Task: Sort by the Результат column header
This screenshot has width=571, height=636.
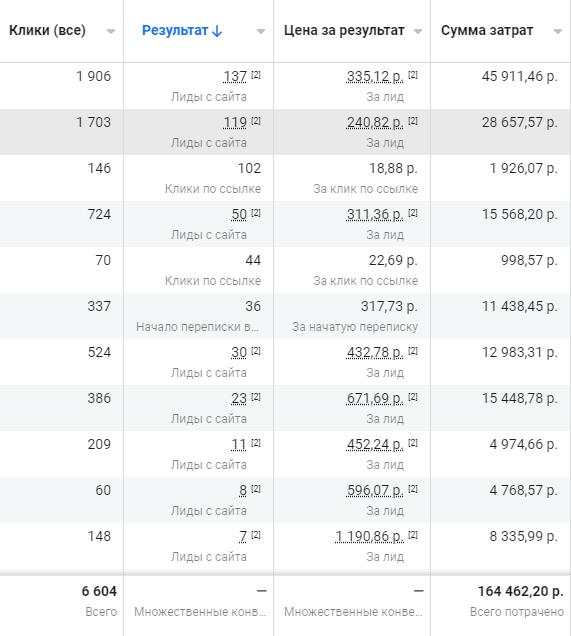Action: pos(175,30)
